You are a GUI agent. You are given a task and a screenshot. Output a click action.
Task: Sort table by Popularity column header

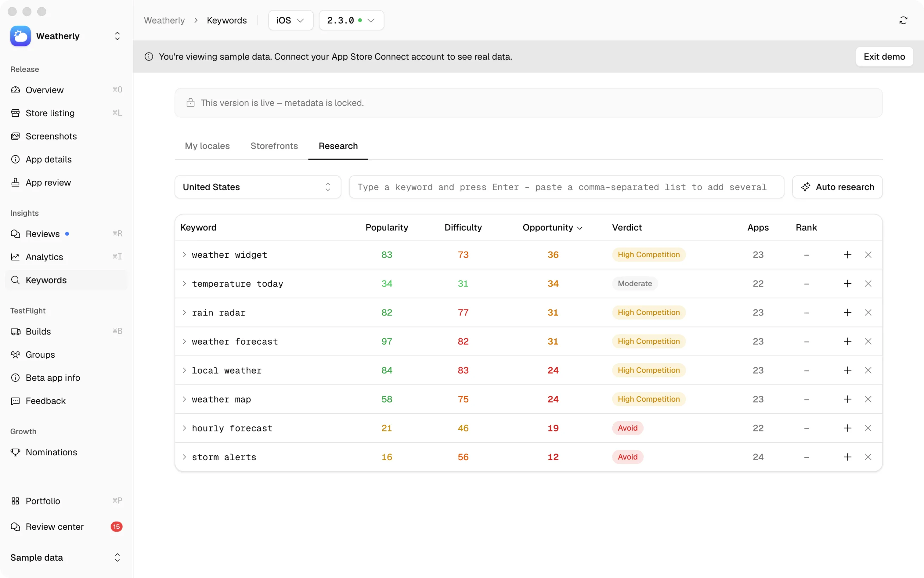[386, 227]
